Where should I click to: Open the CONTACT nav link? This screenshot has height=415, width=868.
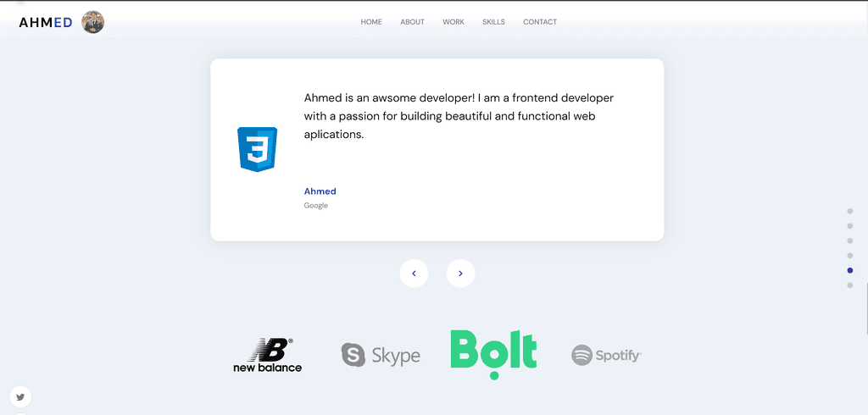coord(540,22)
